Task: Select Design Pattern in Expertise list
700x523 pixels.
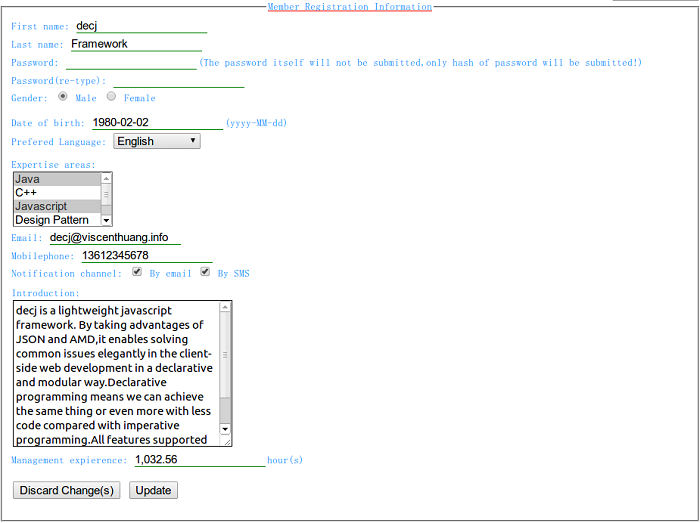Action: (57, 220)
